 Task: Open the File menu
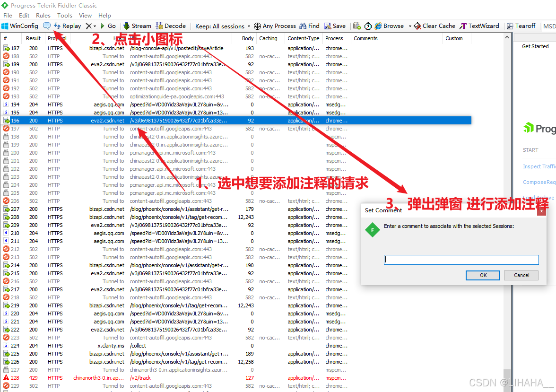8,16
